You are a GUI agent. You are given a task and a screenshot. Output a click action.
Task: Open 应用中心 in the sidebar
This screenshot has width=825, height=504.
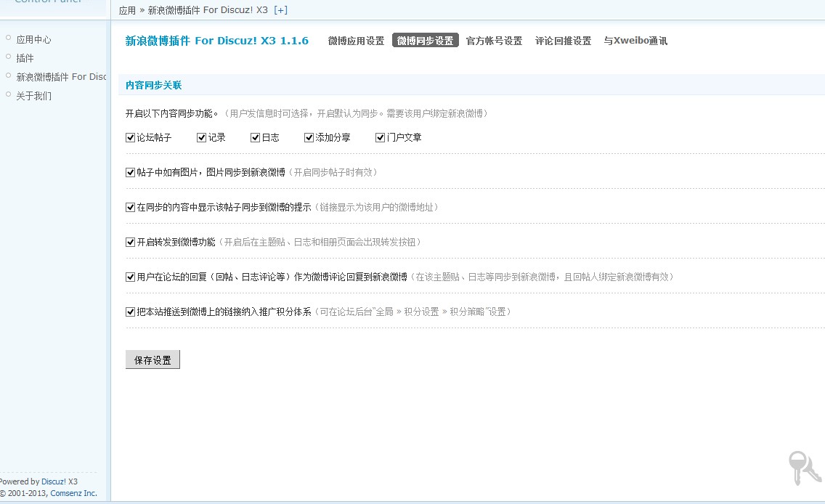click(33, 39)
